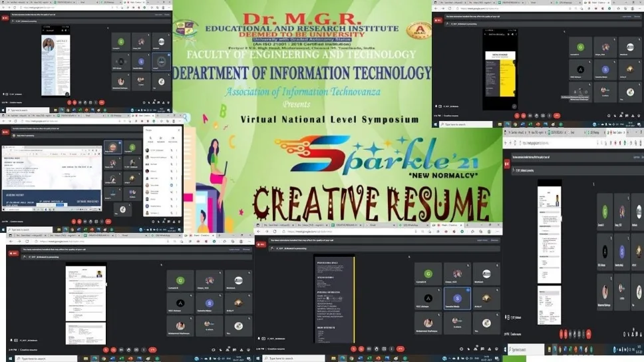Select the highlighted Samatha Manju participant tile
The height and width of the screenshot is (362, 644).
pos(456,298)
